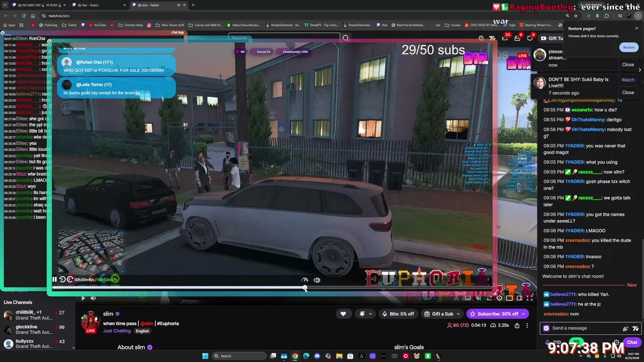The height and width of the screenshot is (362, 644).
Task: Open Misc. Room stuff bookmark folder
Action: (170, 25)
